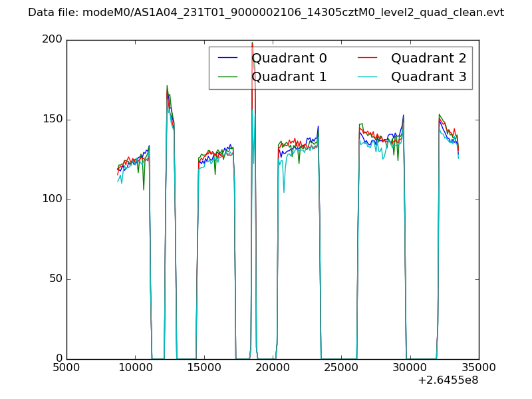Click the x-axis tick label 25000
Viewport: 532px width, 399px height.
click(341, 368)
